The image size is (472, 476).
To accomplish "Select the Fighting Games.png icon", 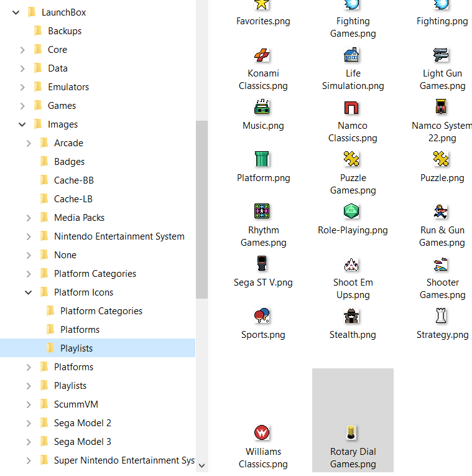I will click(351, 4).
